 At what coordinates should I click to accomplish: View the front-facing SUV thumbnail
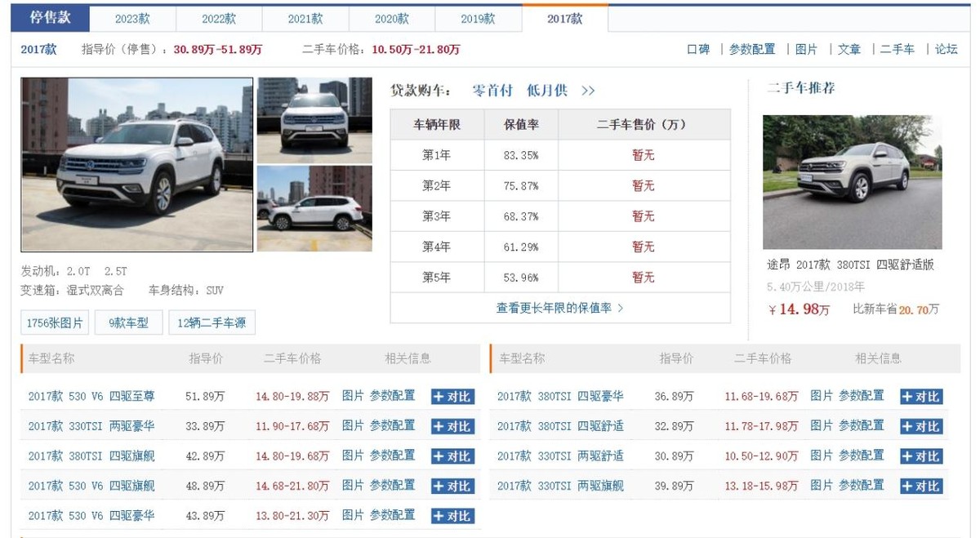[314, 120]
